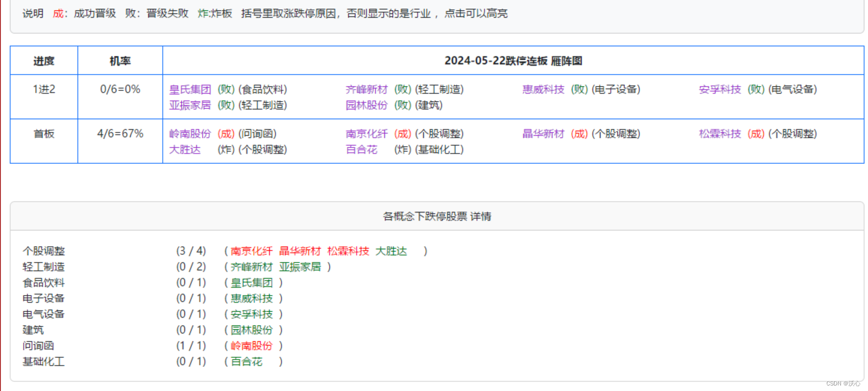Click 岭南股份 in the 首板 row
The image size is (868, 391).
click(190, 134)
